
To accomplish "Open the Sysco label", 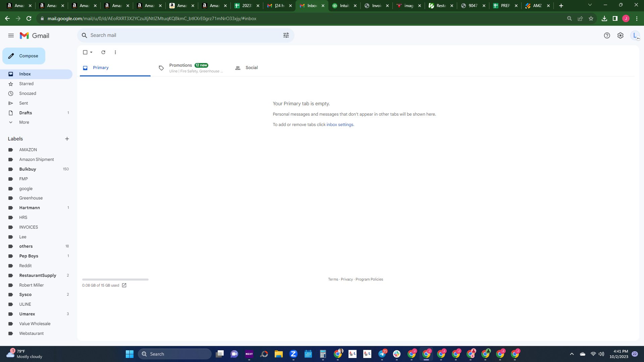I will point(36,295).
